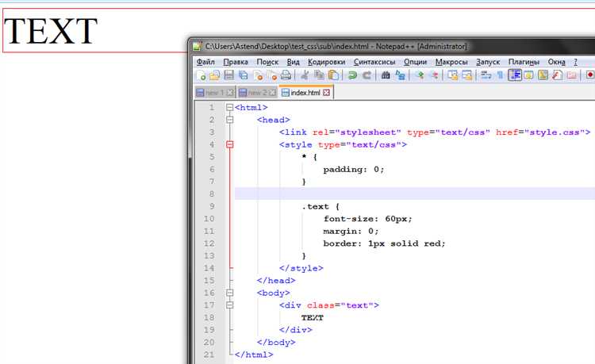Toggle the highlighted indent guide button
595x364 pixels.
pos(514,75)
